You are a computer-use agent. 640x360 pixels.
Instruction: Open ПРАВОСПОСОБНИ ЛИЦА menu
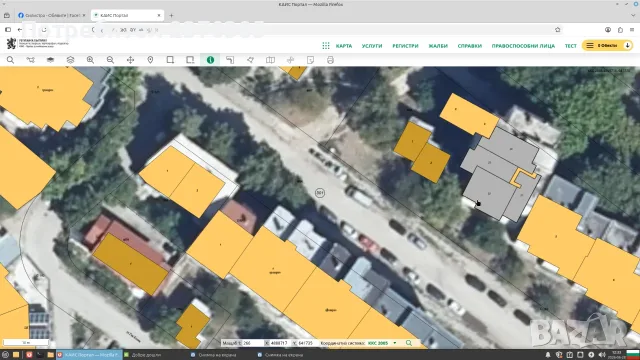pyautogui.click(x=523, y=46)
